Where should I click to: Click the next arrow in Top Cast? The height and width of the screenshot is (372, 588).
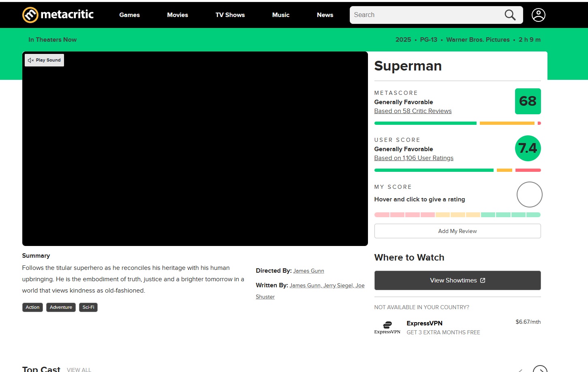tap(540, 369)
